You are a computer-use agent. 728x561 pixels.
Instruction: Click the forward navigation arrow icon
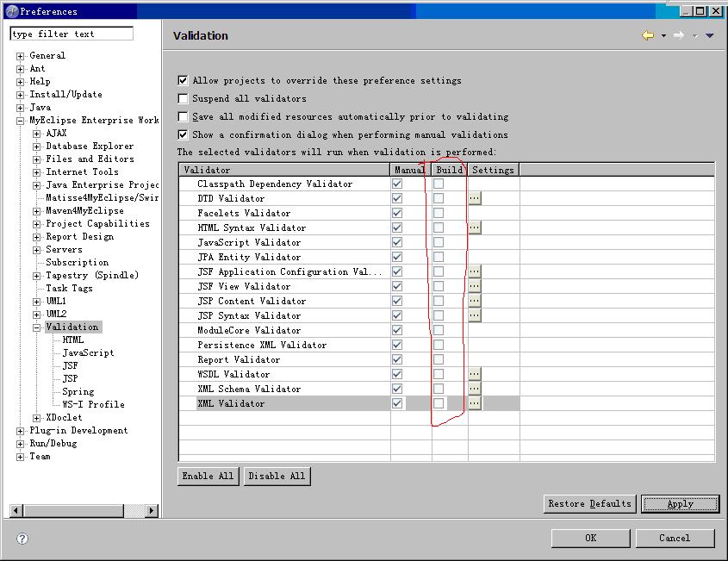[x=679, y=35]
